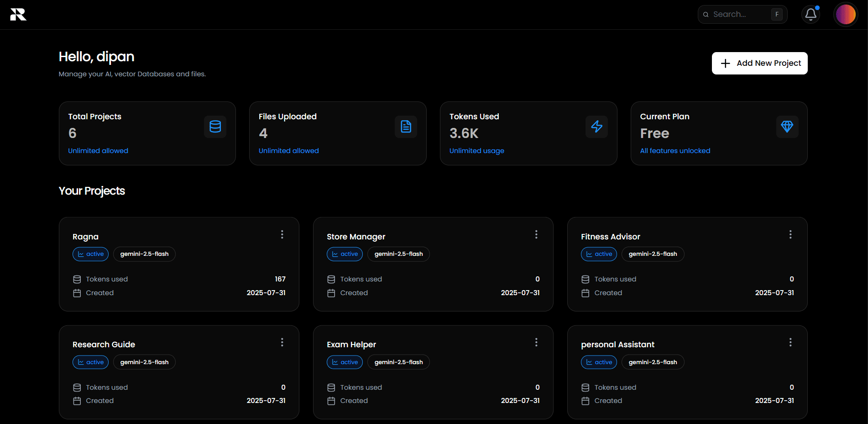This screenshot has height=424, width=868.
Task: Open the options menu on Fitness Advisor card
Action: tap(790, 234)
